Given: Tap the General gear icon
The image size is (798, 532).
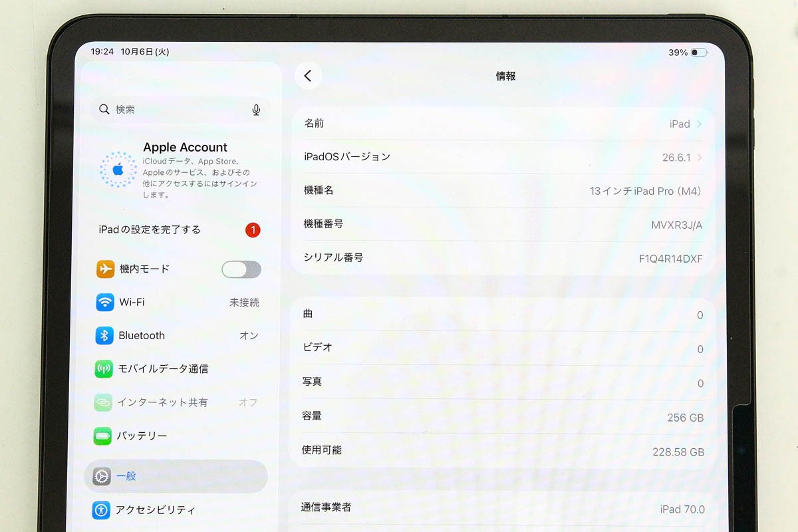Looking at the screenshot, I should 102,476.
